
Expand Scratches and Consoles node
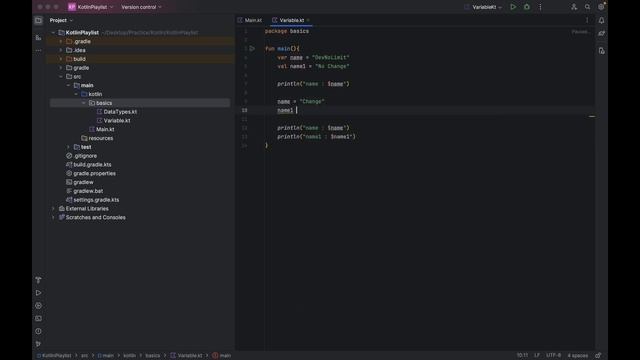coord(53,218)
